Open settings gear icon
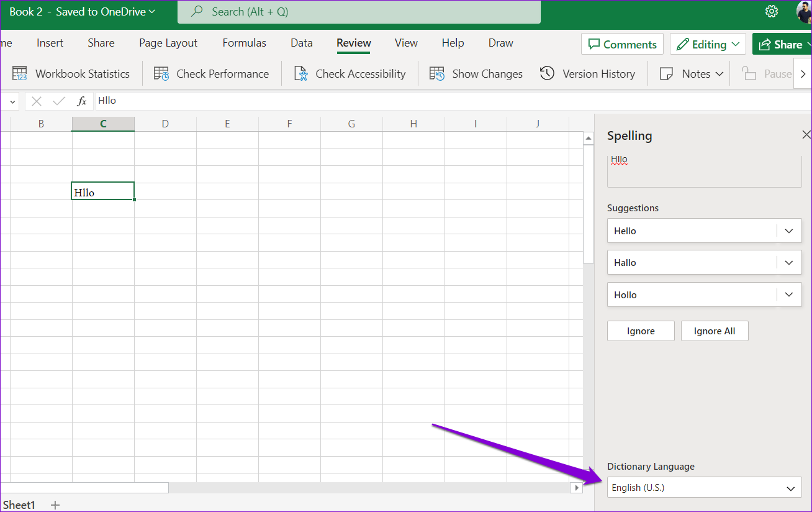 [772, 11]
